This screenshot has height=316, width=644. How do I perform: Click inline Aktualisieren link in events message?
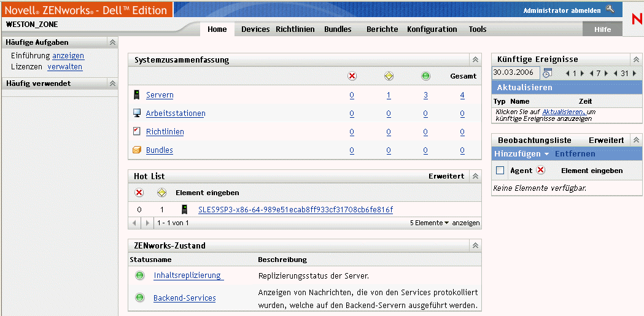point(563,112)
